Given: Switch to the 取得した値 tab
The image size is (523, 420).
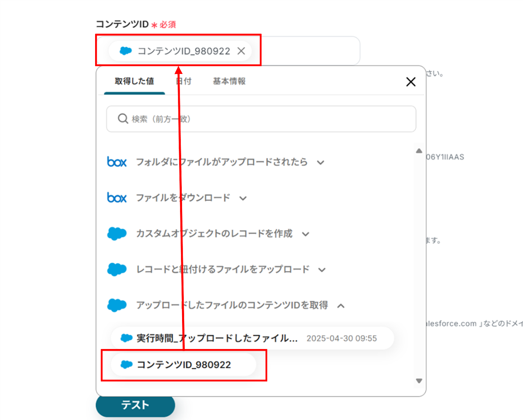Looking at the screenshot, I should point(134,81).
